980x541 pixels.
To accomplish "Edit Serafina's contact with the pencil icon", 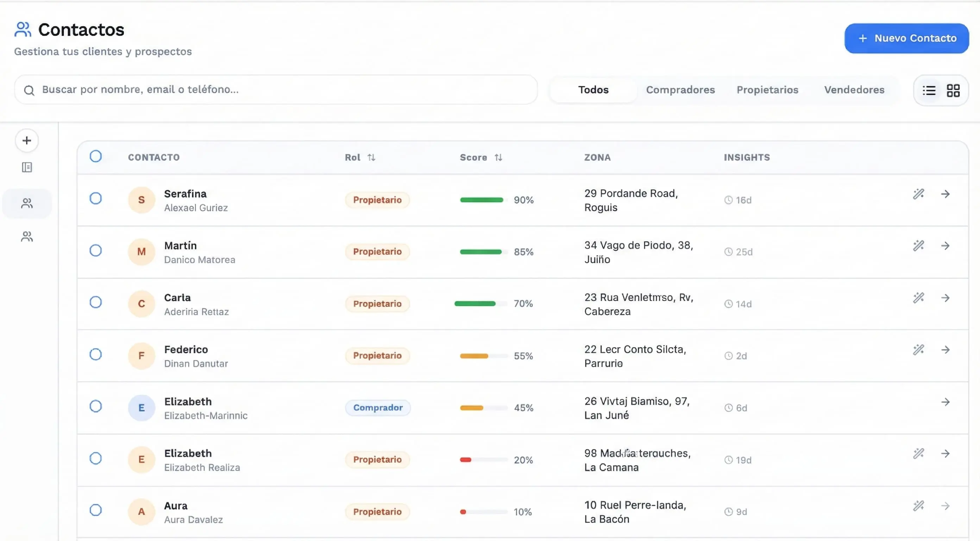I will pyautogui.click(x=919, y=194).
